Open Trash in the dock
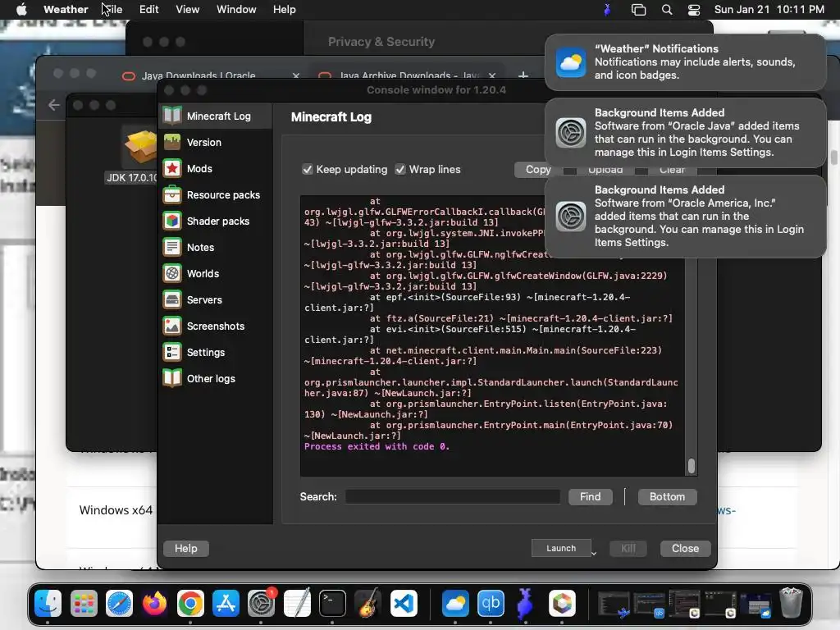 791,604
